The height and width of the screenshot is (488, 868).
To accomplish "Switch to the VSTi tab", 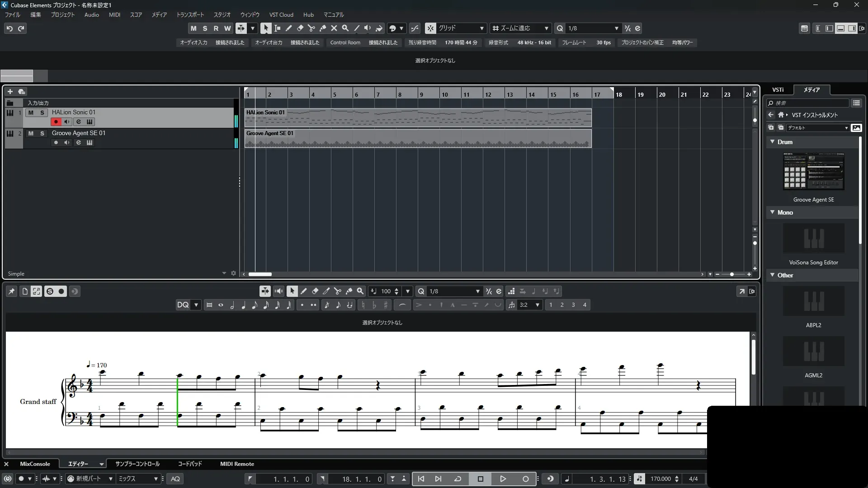I will pyautogui.click(x=778, y=89).
